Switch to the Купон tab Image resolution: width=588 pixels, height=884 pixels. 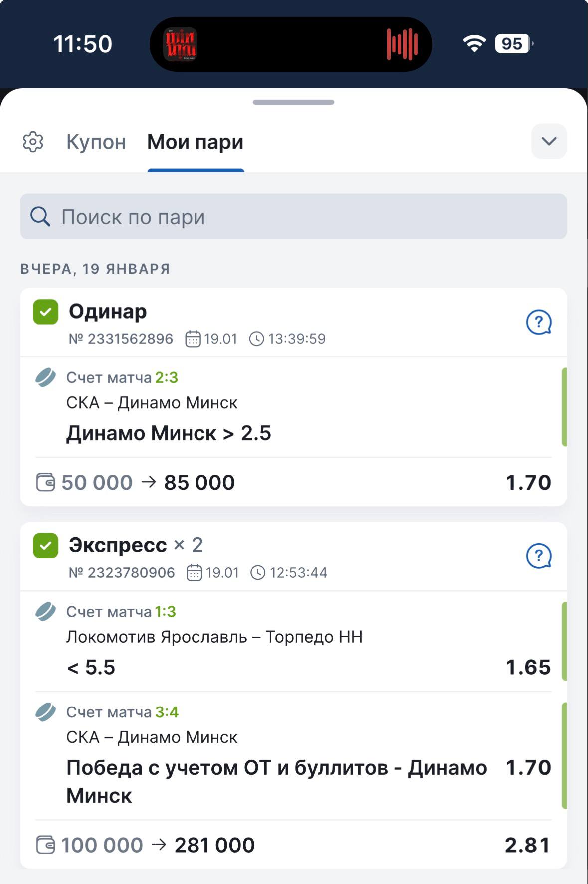pos(96,142)
